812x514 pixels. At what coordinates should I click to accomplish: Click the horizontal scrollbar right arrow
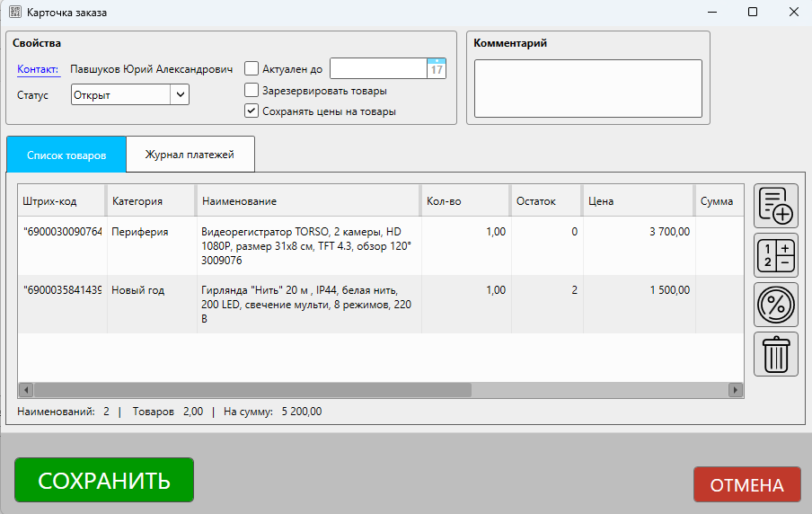tap(736, 390)
